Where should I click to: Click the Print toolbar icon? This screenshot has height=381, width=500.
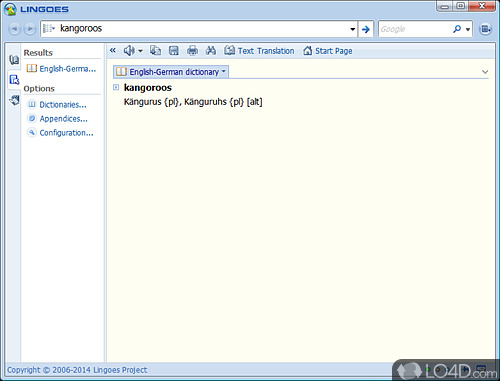point(192,51)
